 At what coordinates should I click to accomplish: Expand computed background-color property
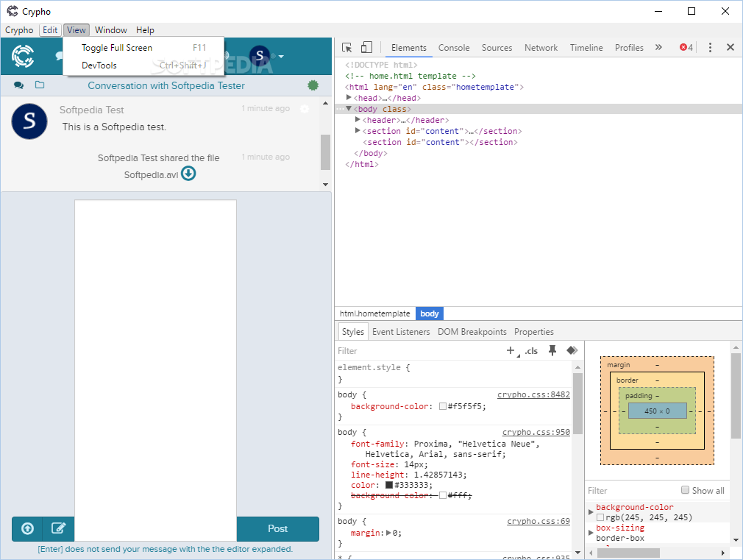coord(591,512)
